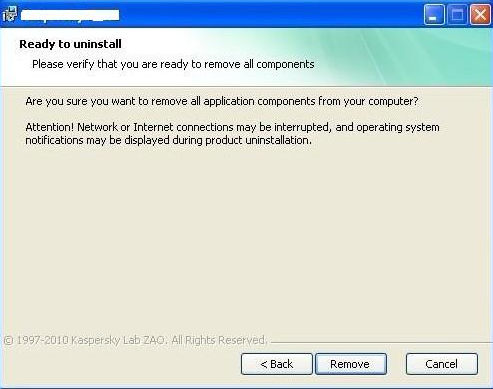Click the blurred window title text

[70, 15]
